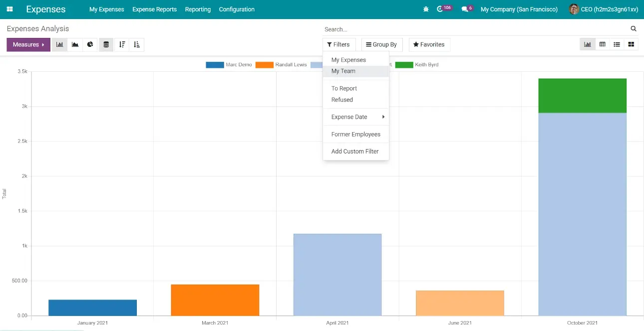Expand the Expense Date filter submenu
Screen dimensions: 644x331
point(355,117)
